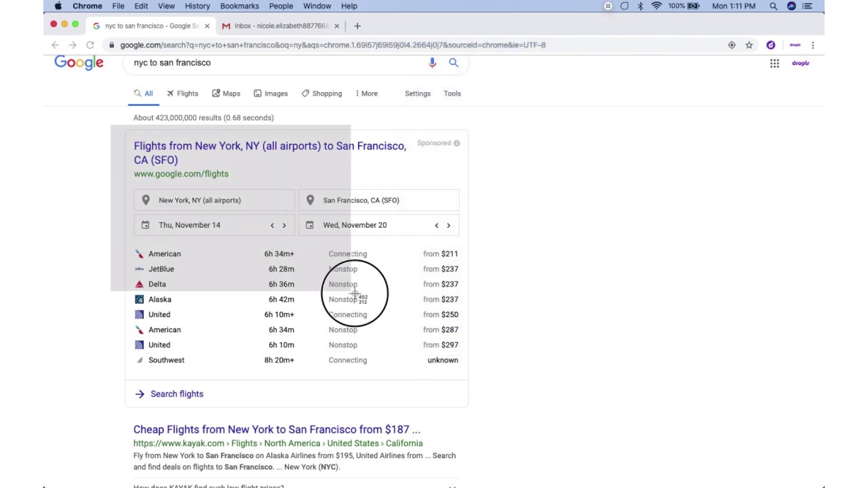
Task: Open the purple extension icon in toolbar
Action: [x=770, y=45]
